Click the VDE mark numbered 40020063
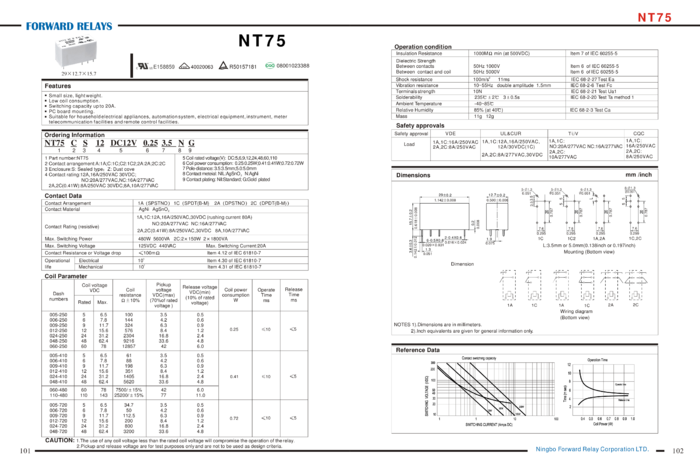 [196, 67]
